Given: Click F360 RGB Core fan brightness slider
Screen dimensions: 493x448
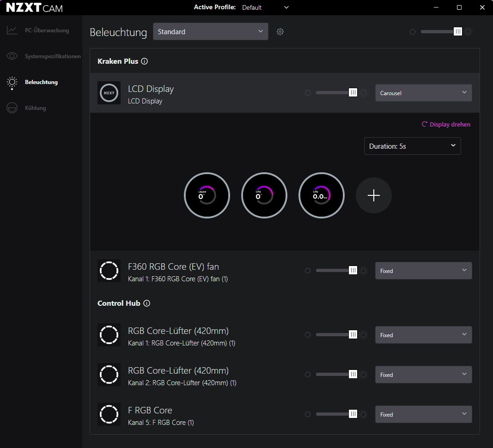Looking at the screenshot, I should (x=336, y=270).
